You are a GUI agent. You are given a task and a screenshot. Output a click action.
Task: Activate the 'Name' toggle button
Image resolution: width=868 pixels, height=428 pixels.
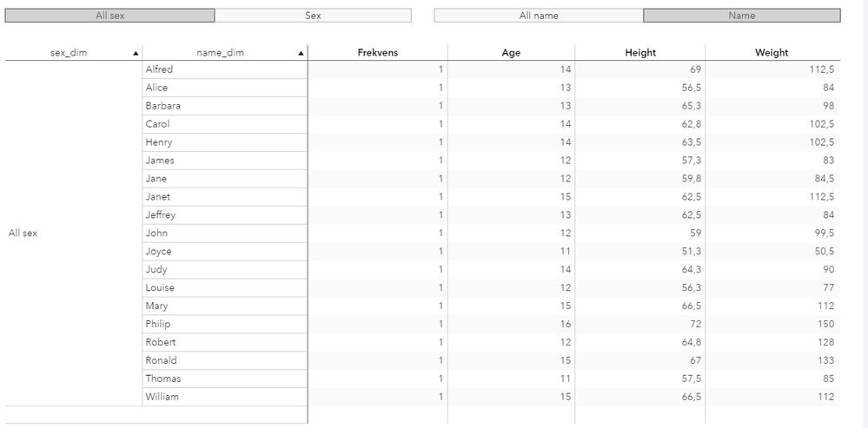[x=742, y=16]
